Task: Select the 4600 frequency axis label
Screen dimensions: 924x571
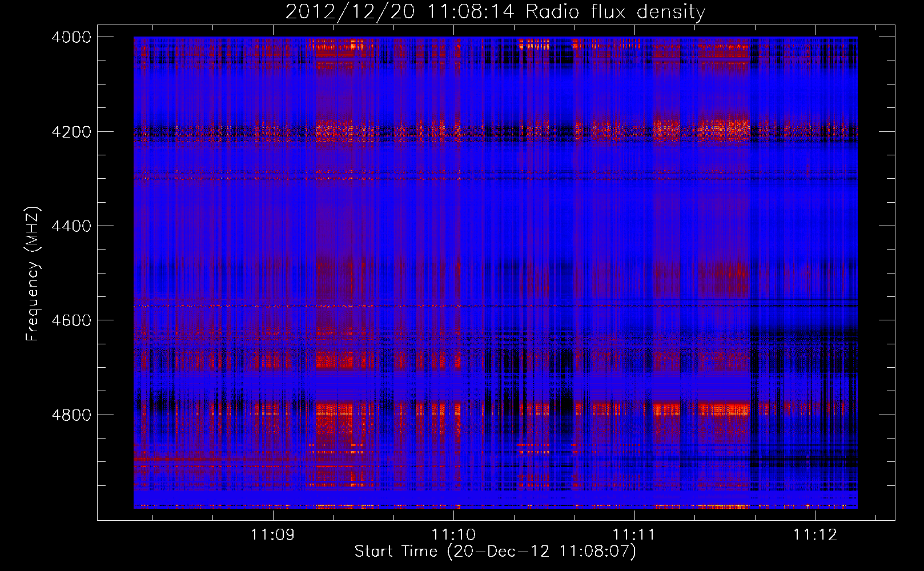Action: tap(71, 320)
